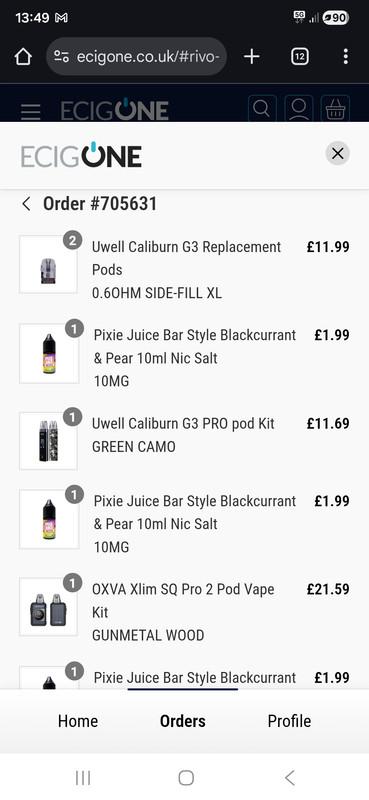This screenshot has height=800, width=369.
Task: Tap the Android back navigation button
Action: click(x=289, y=778)
